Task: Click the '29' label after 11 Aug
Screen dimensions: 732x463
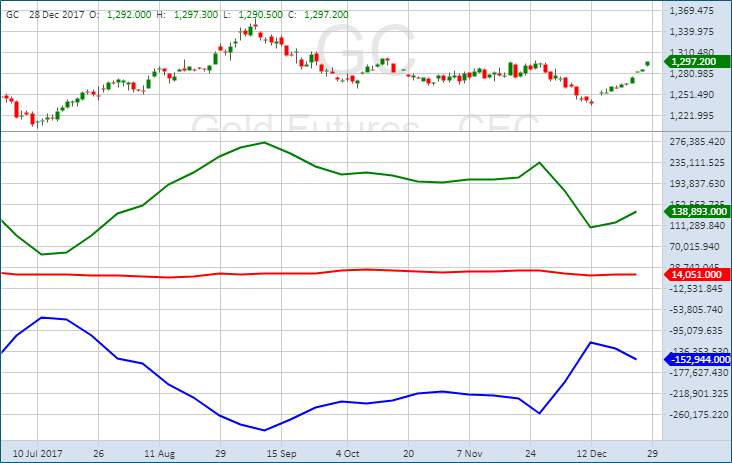Action: click(x=220, y=453)
